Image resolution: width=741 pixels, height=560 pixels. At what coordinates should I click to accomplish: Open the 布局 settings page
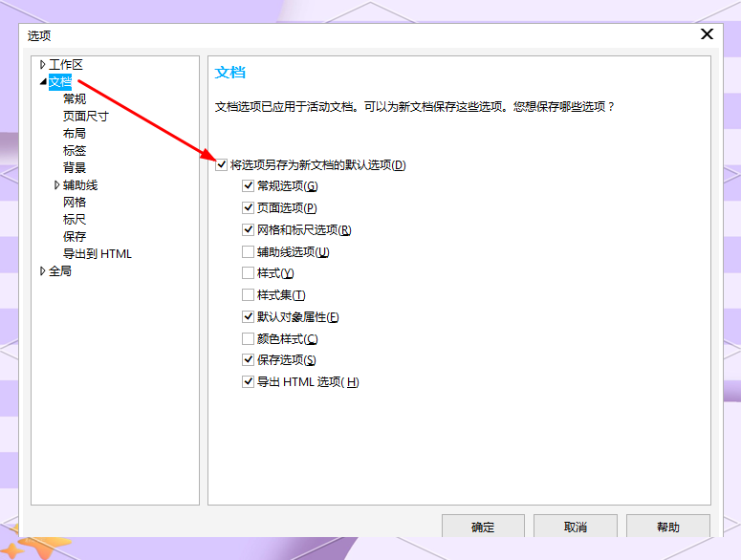pyautogui.click(x=75, y=133)
